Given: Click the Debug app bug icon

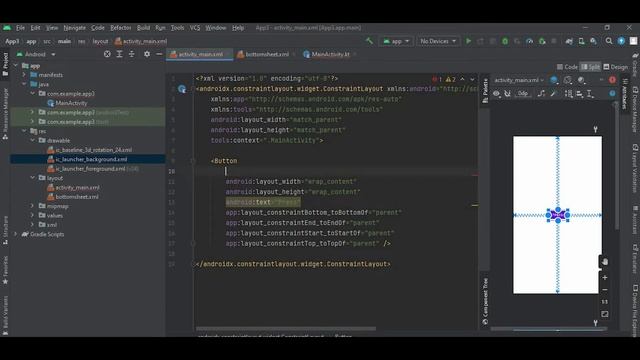Looking at the screenshot, I should (505, 41).
